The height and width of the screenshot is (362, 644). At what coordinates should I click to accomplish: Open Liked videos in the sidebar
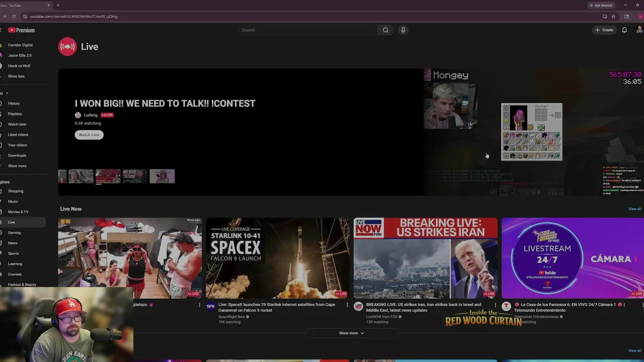point(18,135)
